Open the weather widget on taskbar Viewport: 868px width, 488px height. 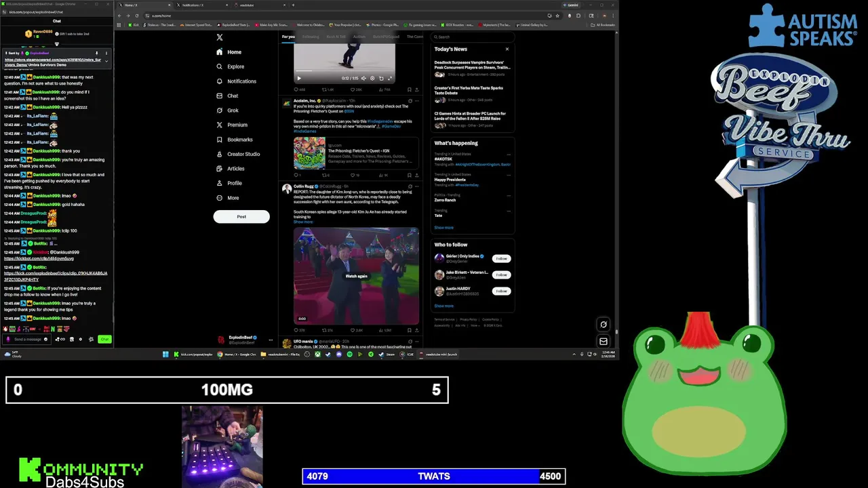(x=12, y=354)
